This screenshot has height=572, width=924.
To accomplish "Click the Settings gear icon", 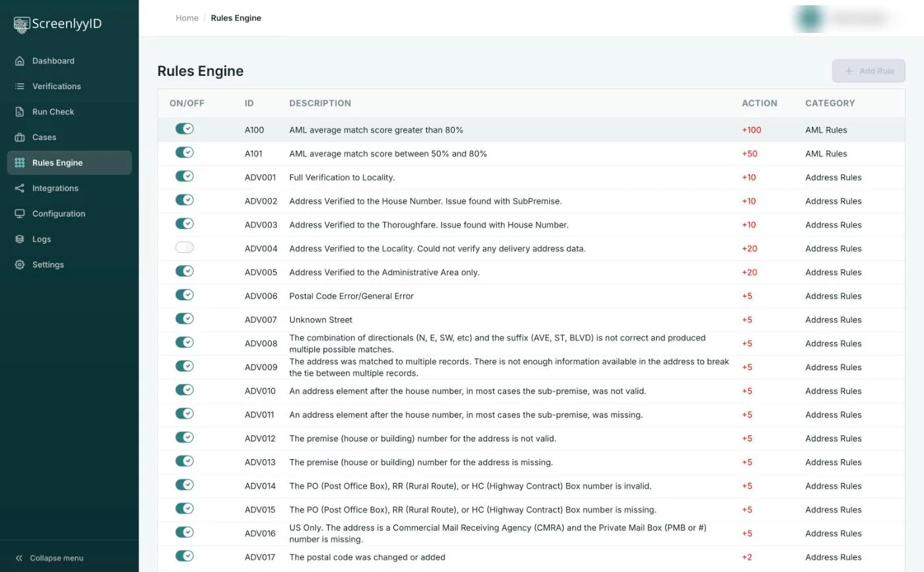I will pos(20,265).
